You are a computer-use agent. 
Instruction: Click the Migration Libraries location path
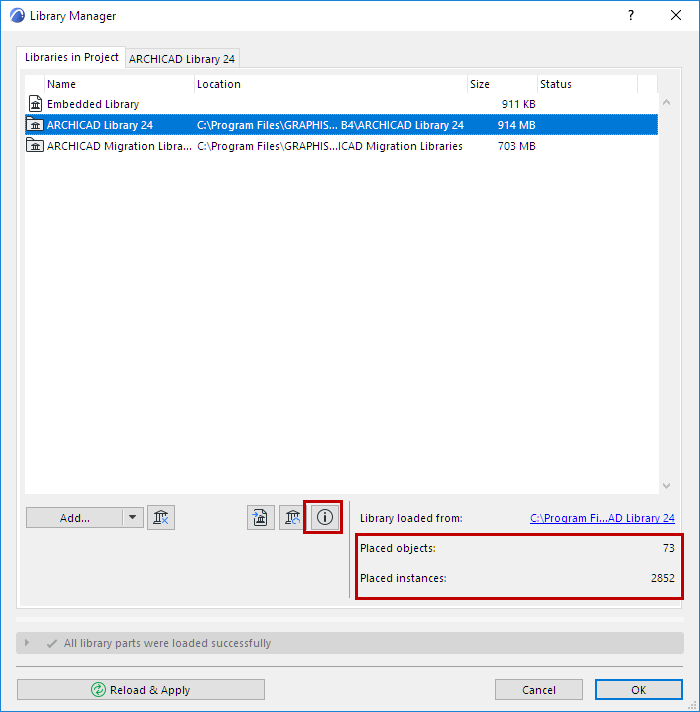pyautogui.click(x=330, y=146)
